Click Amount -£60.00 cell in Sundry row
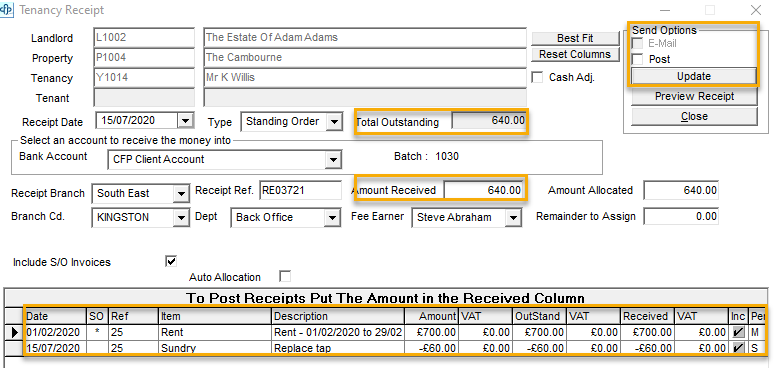Screen dimensions: 776x368 click(x=432, y=348)
